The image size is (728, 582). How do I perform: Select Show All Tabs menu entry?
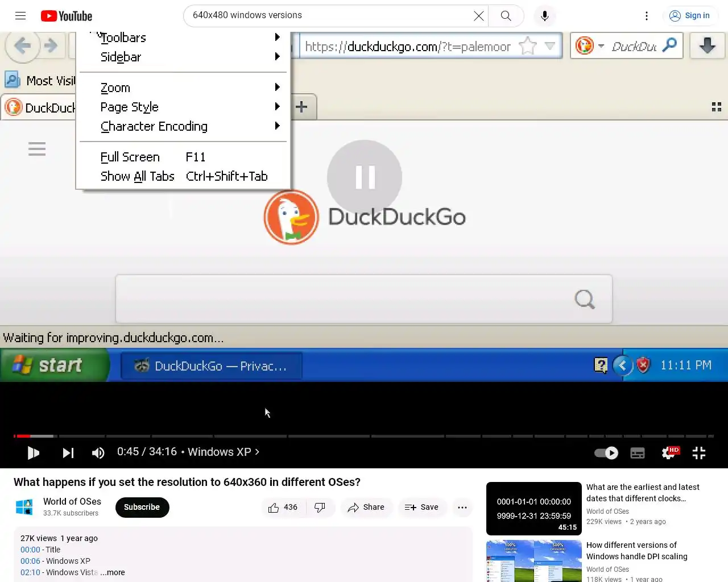coord(183,176)
